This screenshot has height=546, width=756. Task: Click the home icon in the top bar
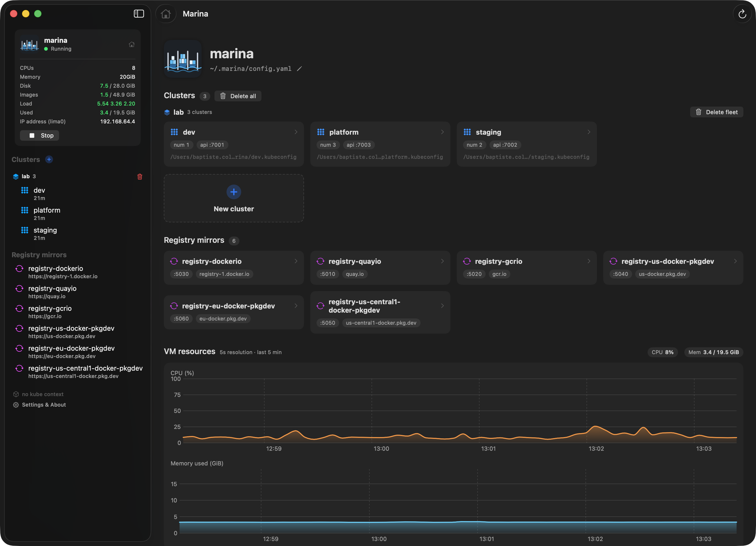pyautogui.click(x=166, y=14)
